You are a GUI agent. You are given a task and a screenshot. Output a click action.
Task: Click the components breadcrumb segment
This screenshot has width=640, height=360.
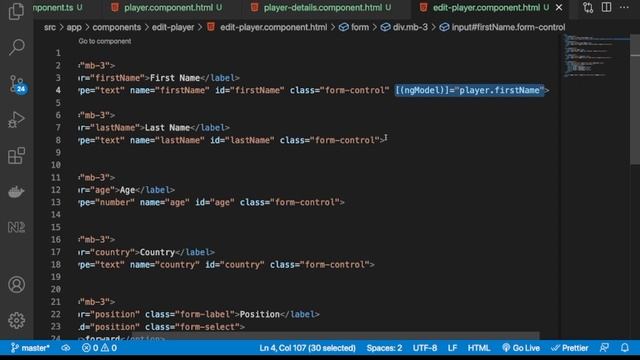pos(116,27)
